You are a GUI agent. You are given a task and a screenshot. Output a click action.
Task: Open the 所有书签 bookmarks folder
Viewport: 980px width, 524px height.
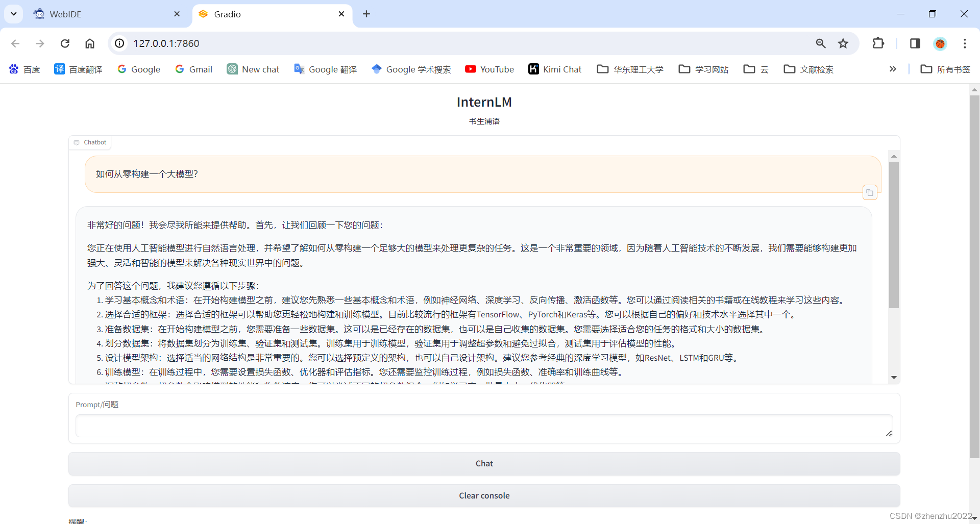tap(945, 69)
